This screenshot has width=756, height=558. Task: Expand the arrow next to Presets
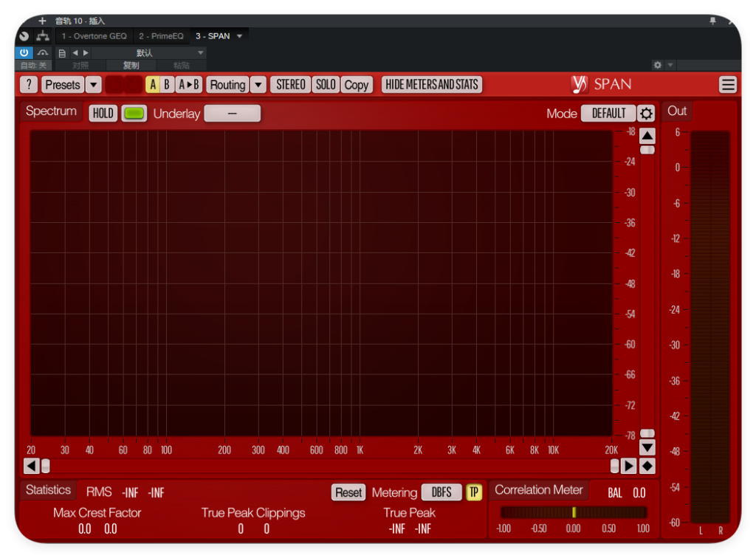[x=94, y=85]
